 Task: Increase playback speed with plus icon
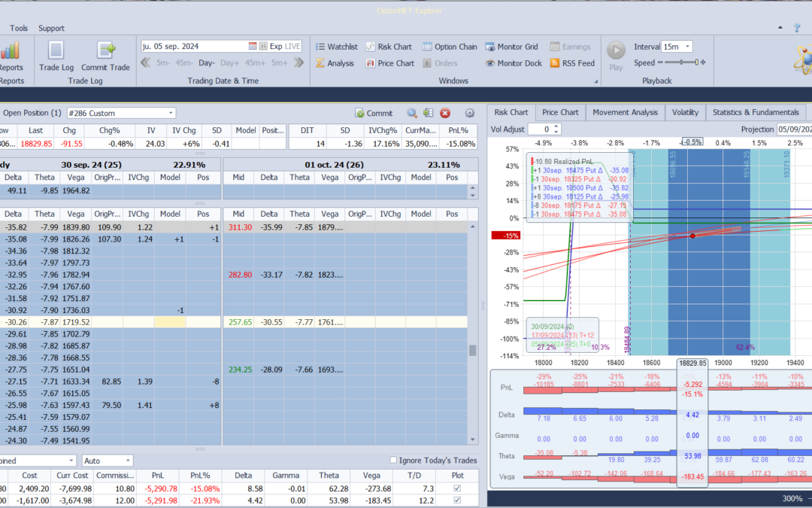pyautogui.click(x=703, y=62)
